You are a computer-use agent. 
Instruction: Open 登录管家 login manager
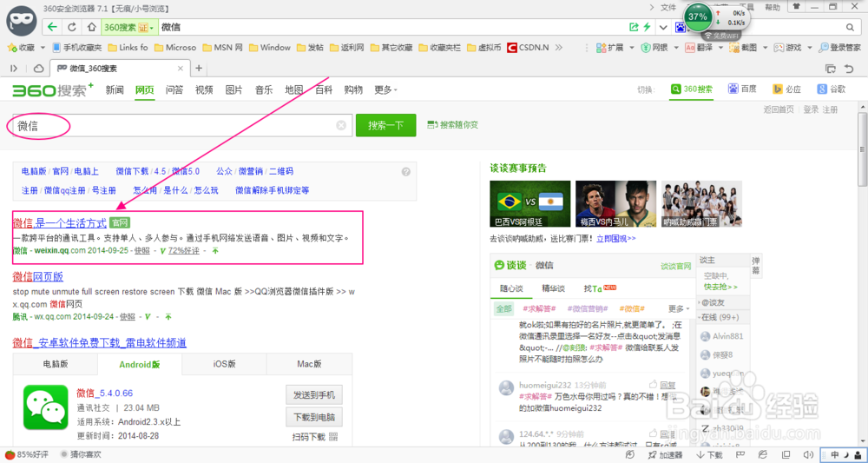coord(839,48)
